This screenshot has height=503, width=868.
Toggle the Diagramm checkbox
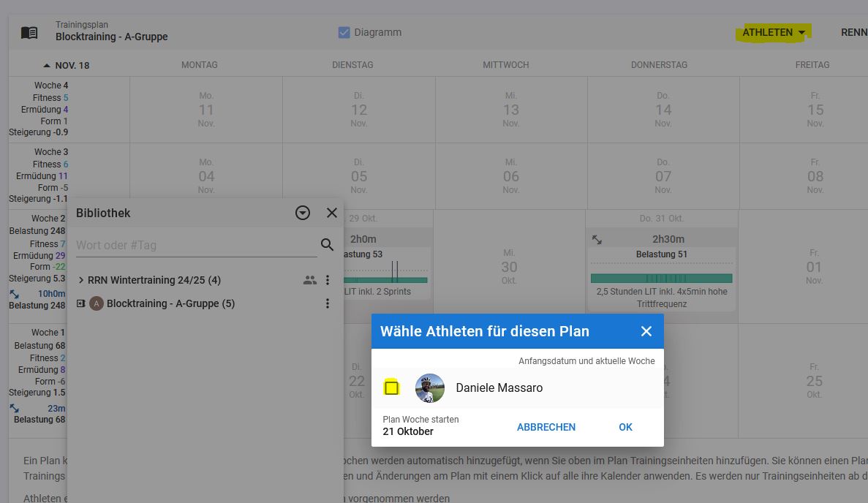pyautogui.click(x=344, y=32)
